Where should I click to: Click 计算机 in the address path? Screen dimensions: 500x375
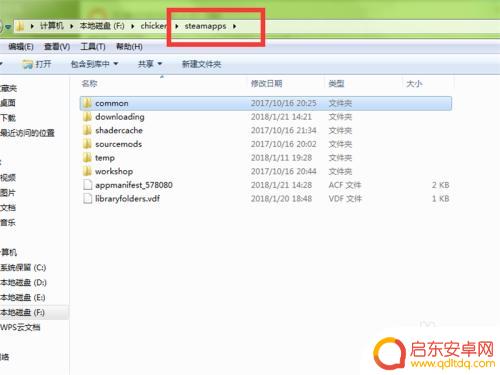52,26
